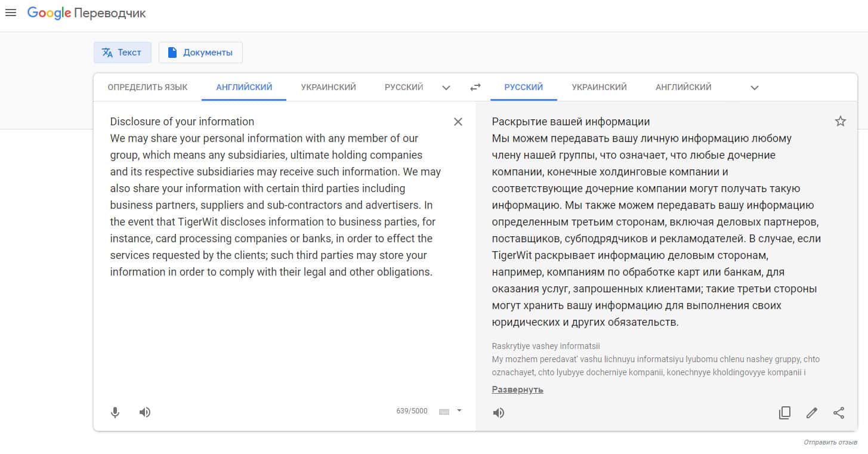Suggest an edit with the pencil icon
Screen dimensions: 868x454
[x=811, y=413]
